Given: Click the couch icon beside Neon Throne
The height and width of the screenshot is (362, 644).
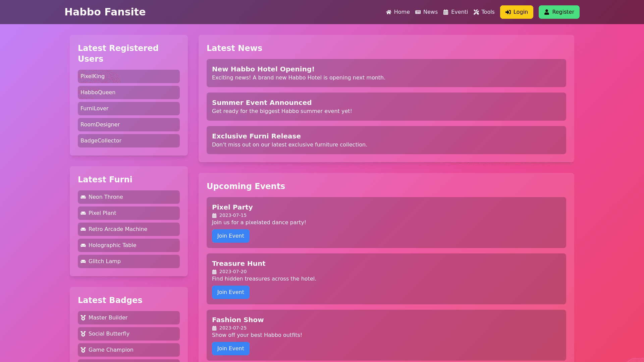Looking at the screenshot, I should point(83,197).
